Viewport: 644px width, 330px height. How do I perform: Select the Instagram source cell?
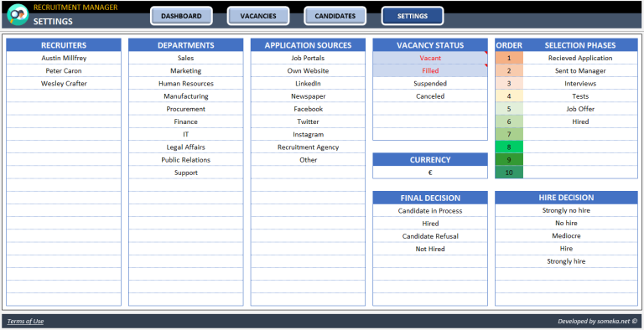pyautogui.click(x=308, y=134)
